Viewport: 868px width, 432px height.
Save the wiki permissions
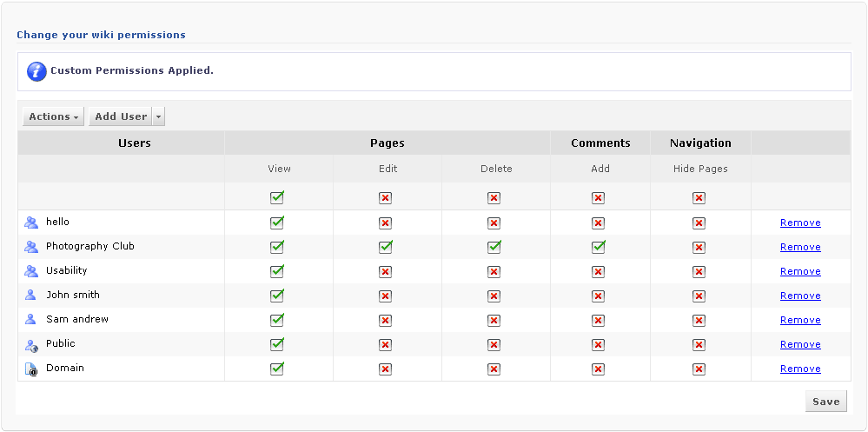[x=826, y=402]
